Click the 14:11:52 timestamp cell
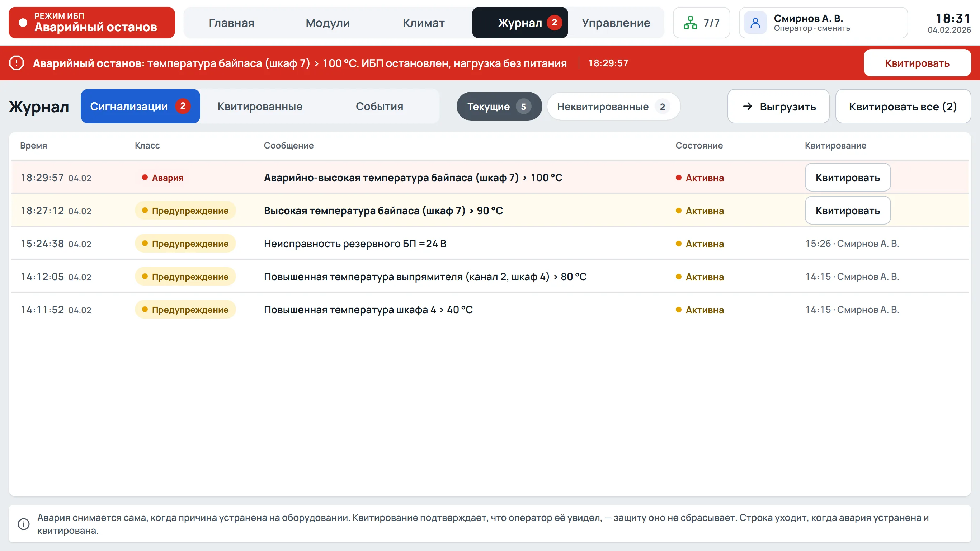 click(56, 309)
